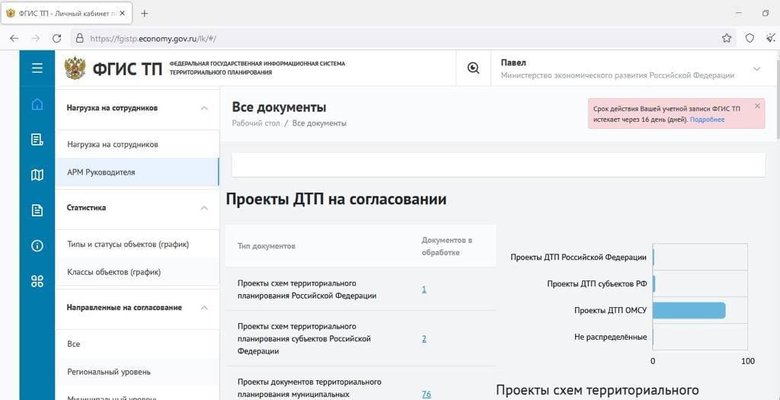
Task: Select the Все menu item
Action: (137, 344)
